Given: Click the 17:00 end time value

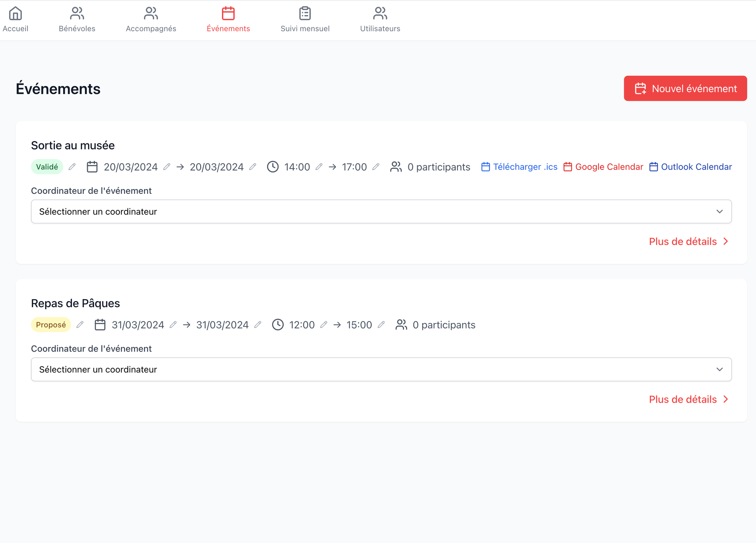Looking at the screenshot, I should (x=354, y=167).
